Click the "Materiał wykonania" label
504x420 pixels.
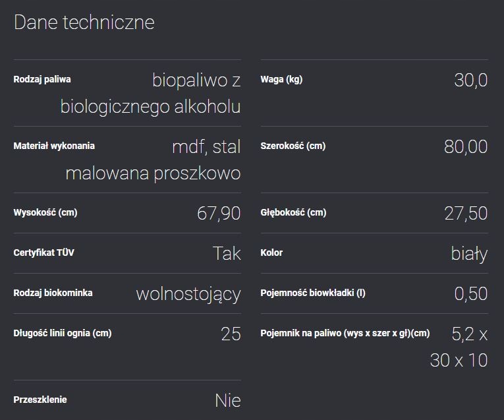tap(54, 146)
